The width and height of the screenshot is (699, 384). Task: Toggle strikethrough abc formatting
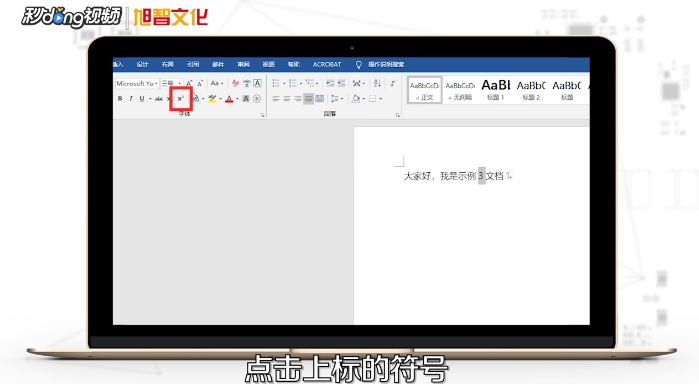click(x=159, y=99)
